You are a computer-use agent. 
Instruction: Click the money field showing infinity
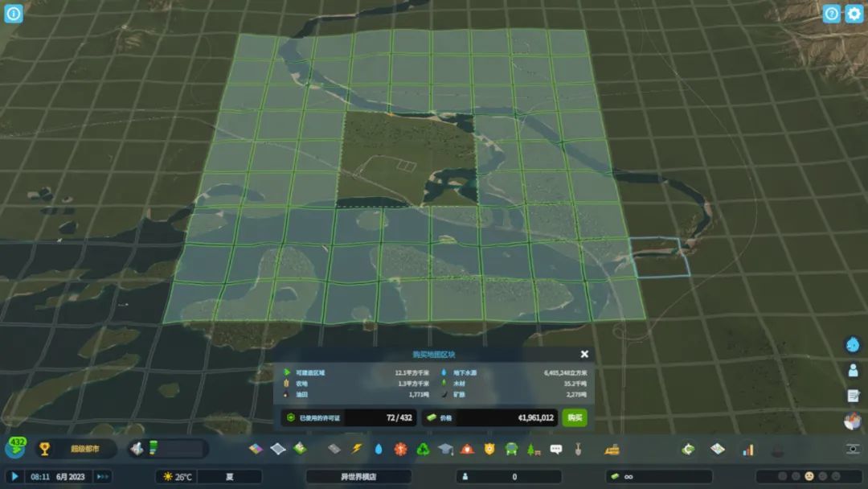[659, 476]
